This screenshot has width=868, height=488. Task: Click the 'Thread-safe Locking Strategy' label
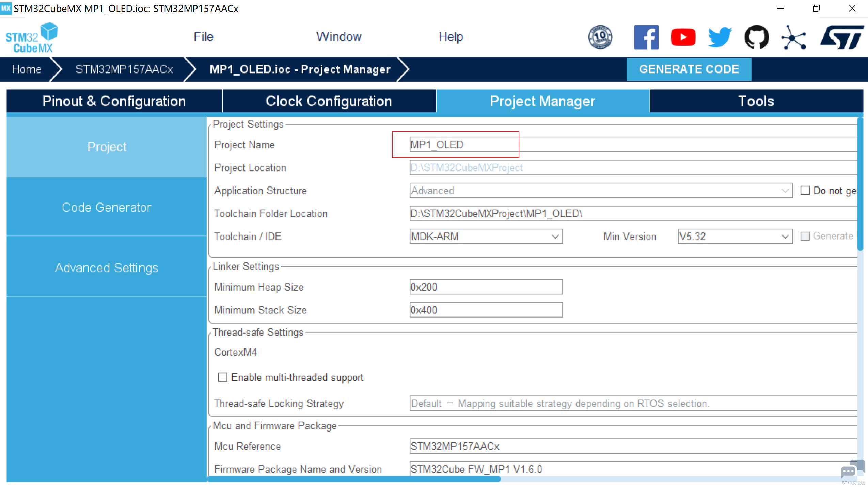point(279,403)
